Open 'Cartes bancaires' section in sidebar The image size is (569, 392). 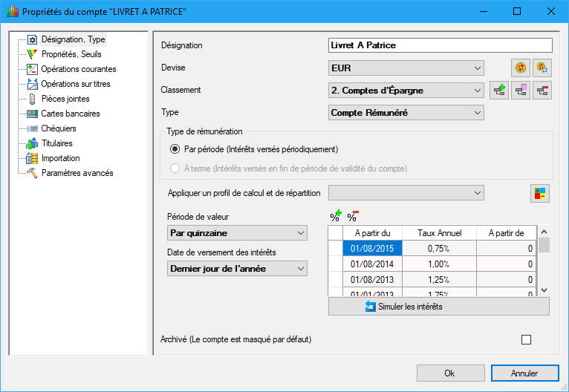point(71,114)
